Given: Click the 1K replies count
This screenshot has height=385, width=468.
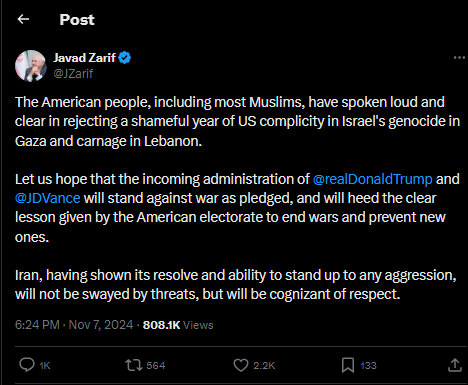Looking at the screenshot, I should tap(45, 366).
